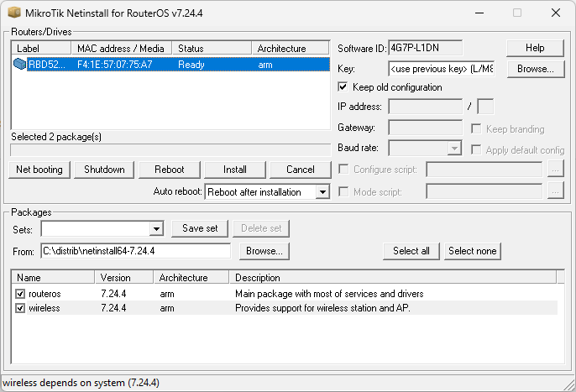
Task: Click the IP address field
Action: click(x=425, y=107)
